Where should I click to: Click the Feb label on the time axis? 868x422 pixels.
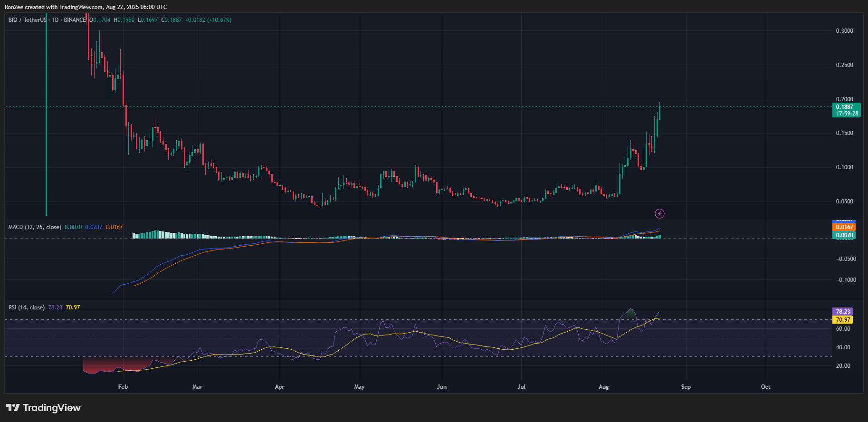[x=123, y=387]
